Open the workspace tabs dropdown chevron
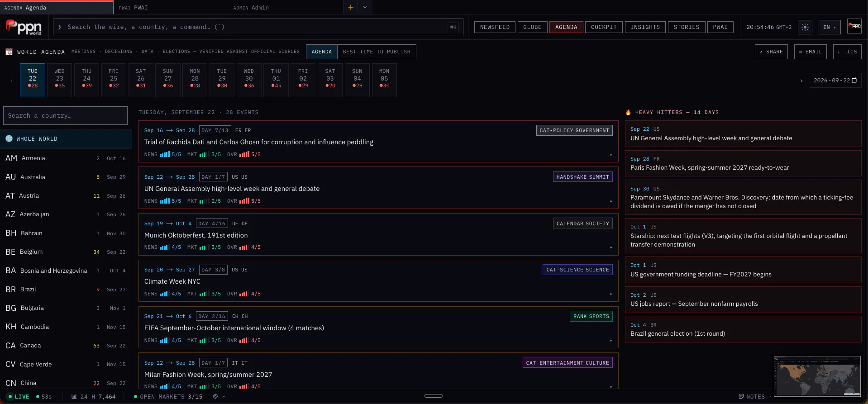This screenshot has height=404, width=868. (365, 7)
